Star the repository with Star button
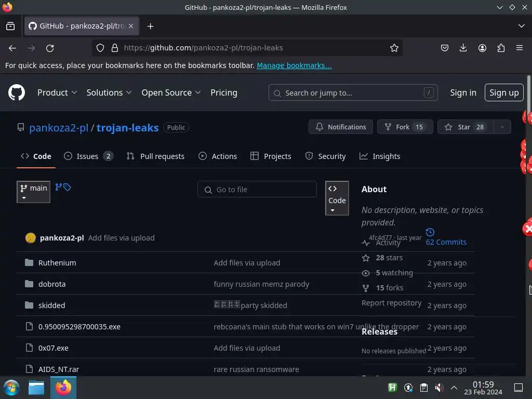This screenshot has width=532, height=399. pos(465,127)
